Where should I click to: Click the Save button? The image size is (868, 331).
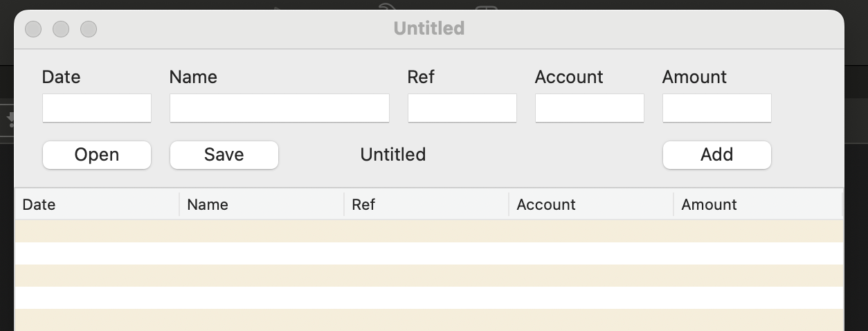[x=224, y=154]
